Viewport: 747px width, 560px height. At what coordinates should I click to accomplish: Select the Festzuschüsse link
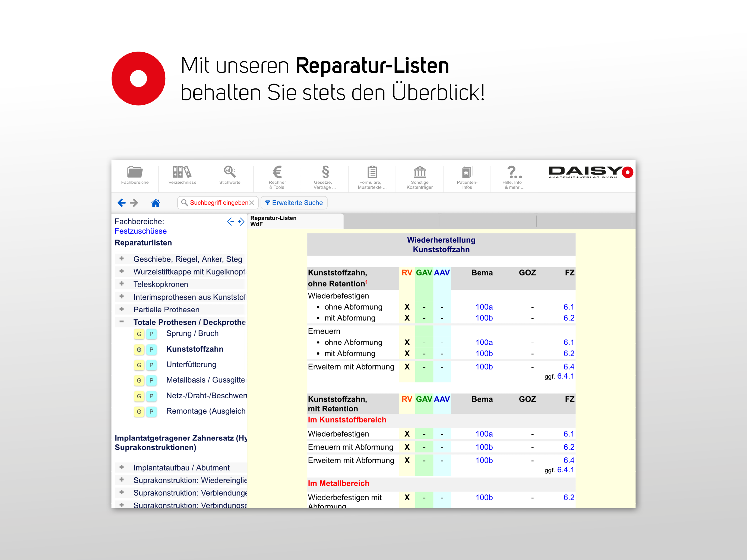[x=141, y=231]
